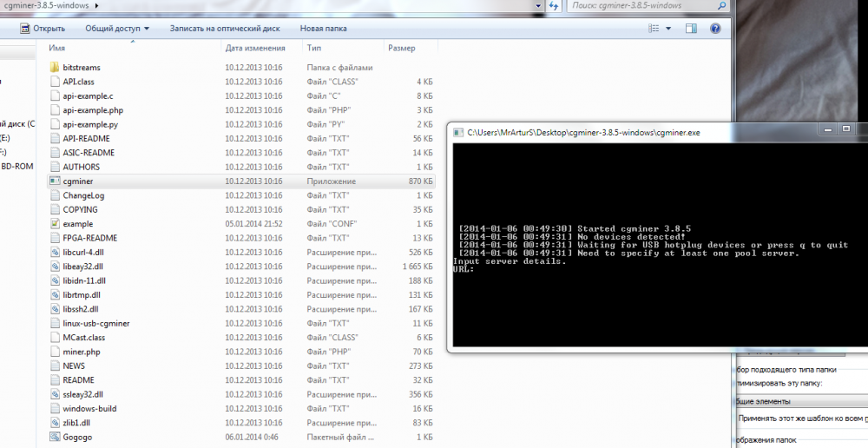868x448 pixels.
Task: Sort files by Дата изменения column header
Action: [x=262, y=48]
